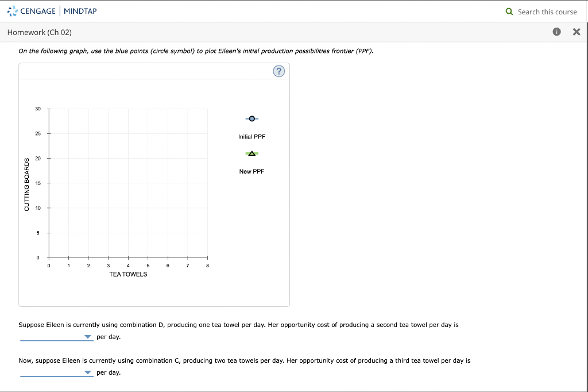Select the blue circle Initial PPF point tool
The width and height of the screenshot is (588, 392).
pos(252,118)
